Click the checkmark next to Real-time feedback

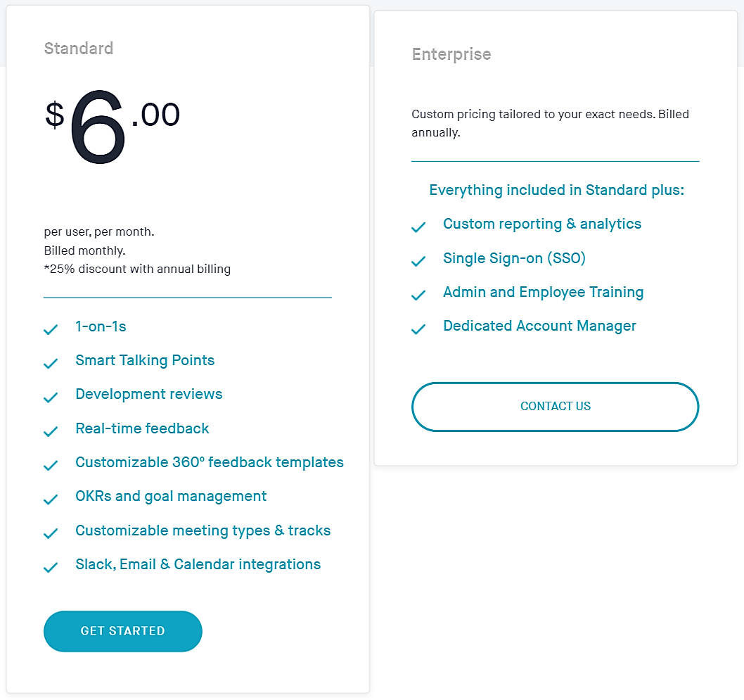click(x=50, y=431)
